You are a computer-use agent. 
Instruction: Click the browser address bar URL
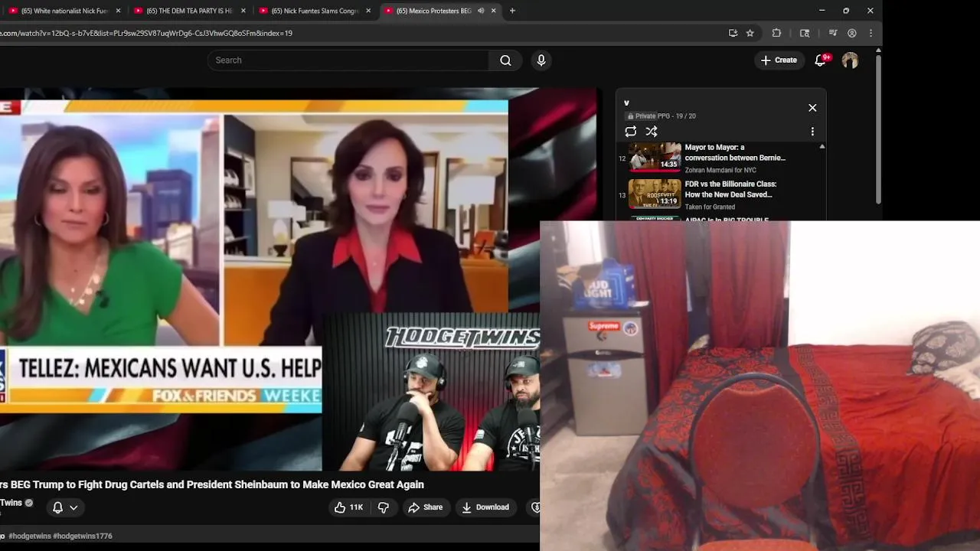pos(146,33)
